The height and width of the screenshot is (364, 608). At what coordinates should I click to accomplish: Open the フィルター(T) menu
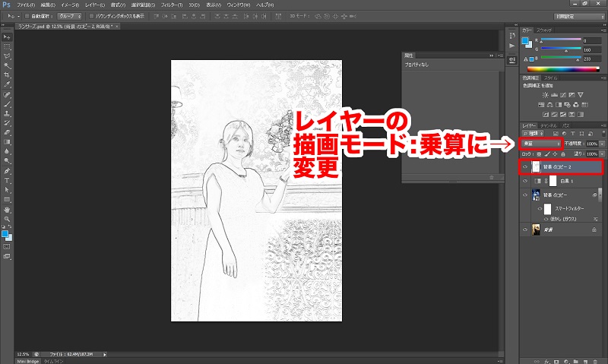[172, 5]
